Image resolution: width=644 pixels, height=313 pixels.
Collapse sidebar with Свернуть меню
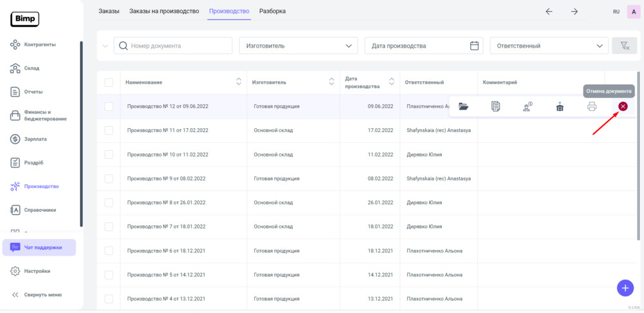pos(37,294)
